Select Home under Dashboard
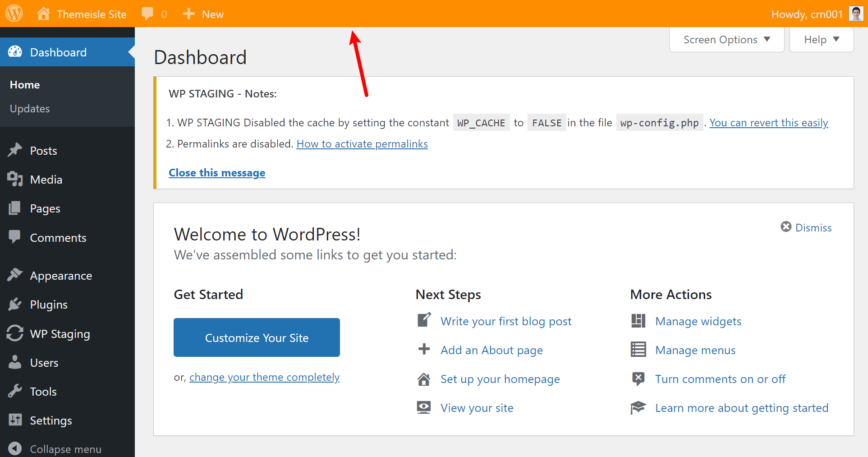868x457 pixels. tap(24, 84)
